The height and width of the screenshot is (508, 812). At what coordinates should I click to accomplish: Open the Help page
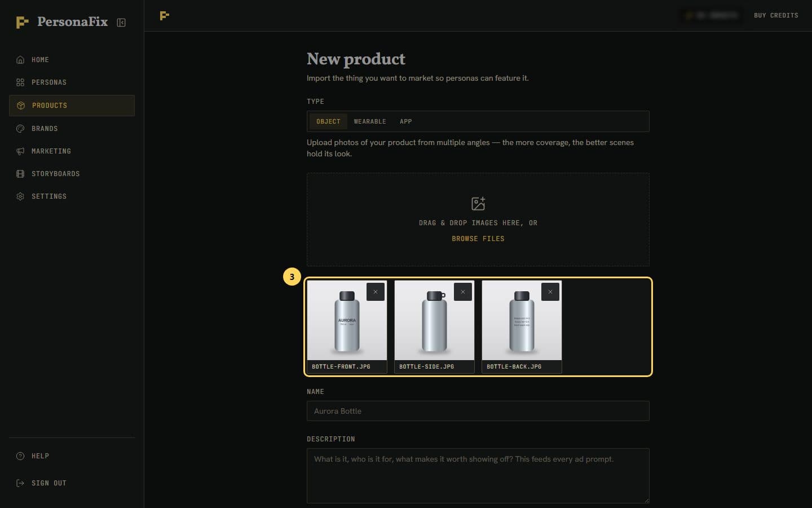(72, 456)
